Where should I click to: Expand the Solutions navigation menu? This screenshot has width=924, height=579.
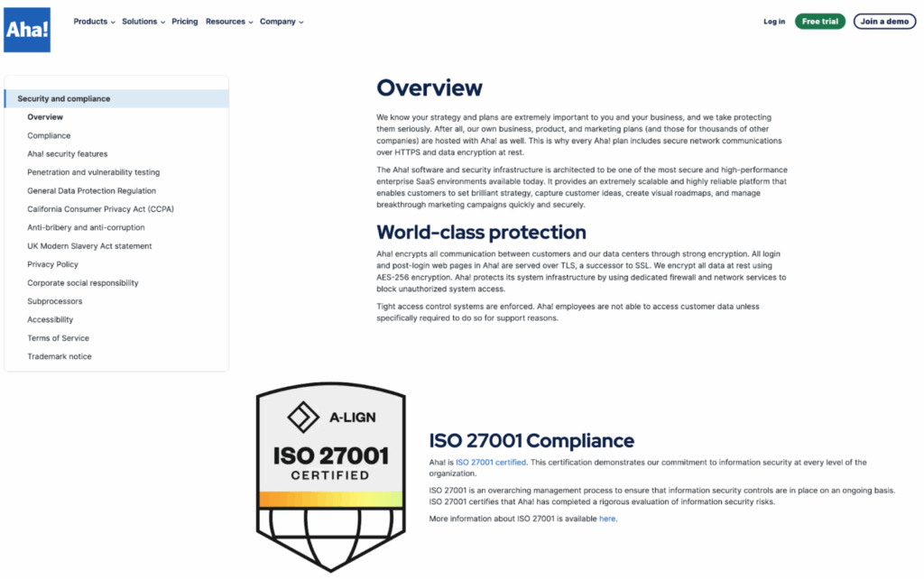coord(140,22)
